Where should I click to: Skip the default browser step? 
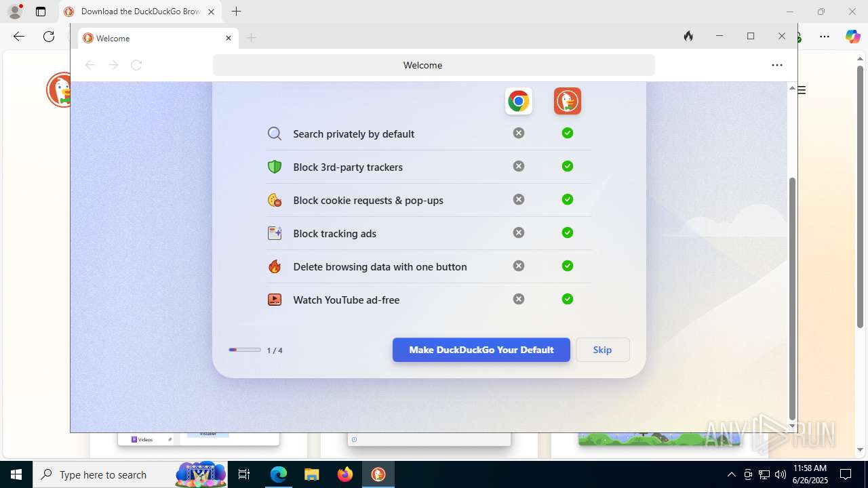[602, 350]
